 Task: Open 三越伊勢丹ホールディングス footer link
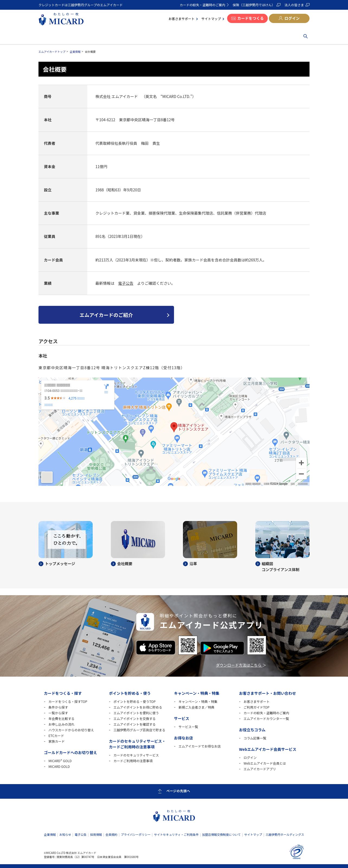click(x=285, y=835)
